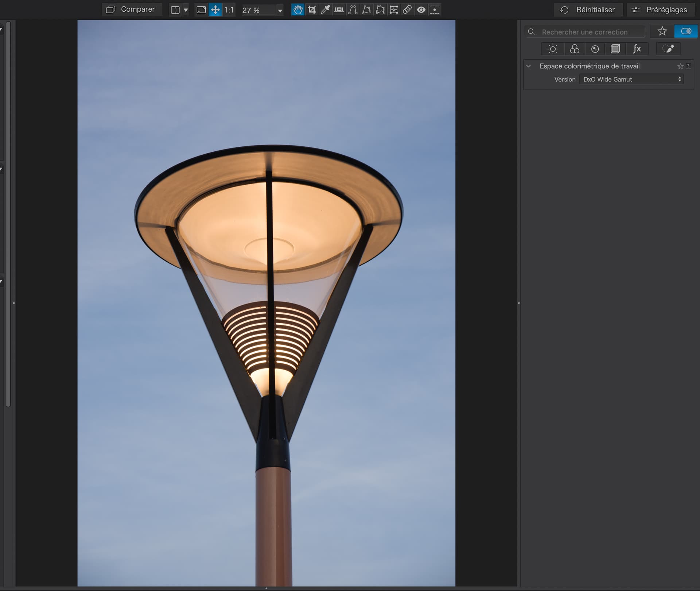The image size is (700, 591).
Task: Collapse the Espace colorimétrique de travail panel
Action: click(529, 66)
